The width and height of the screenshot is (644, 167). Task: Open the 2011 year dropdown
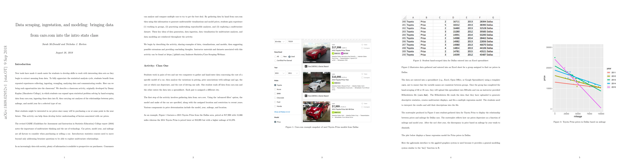(293, 73)
